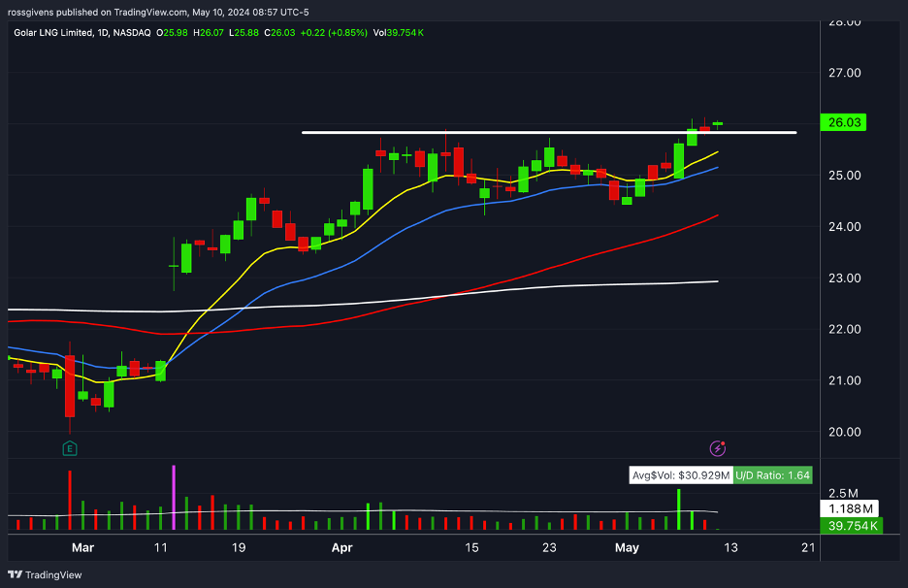This screenshot has height=588, width=908.
Task: Click the 1D interval text in legend
Action: (103, 33)
